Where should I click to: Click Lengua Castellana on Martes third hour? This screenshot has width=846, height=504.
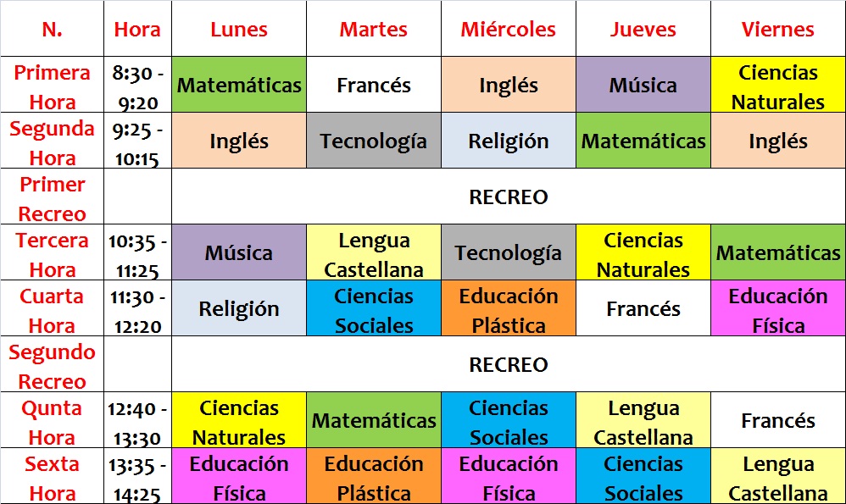373,252
